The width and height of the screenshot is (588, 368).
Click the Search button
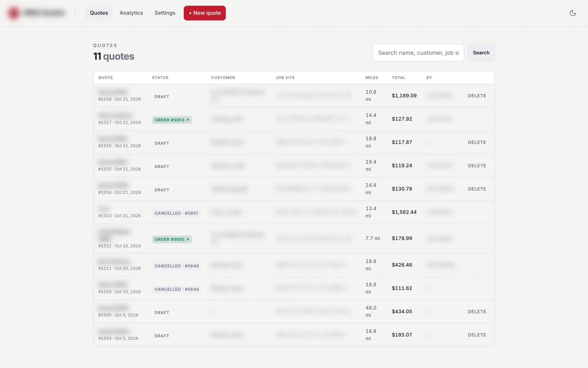(481, 53)
